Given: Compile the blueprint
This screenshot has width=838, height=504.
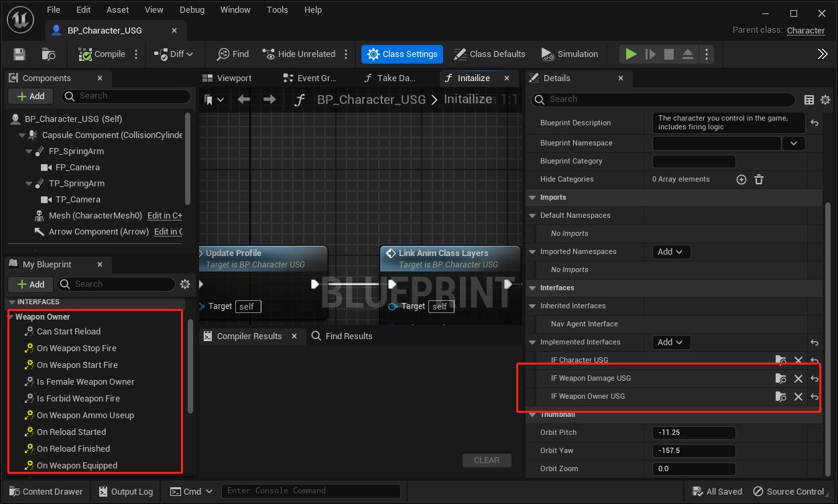Looking at the screenshot, I should [102, 54].
